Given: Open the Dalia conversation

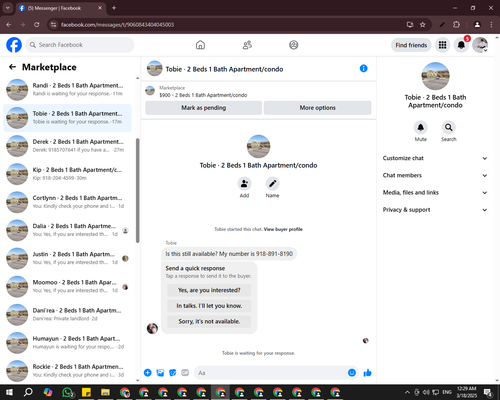Looking at the screenshot, I should pos(67,230).
